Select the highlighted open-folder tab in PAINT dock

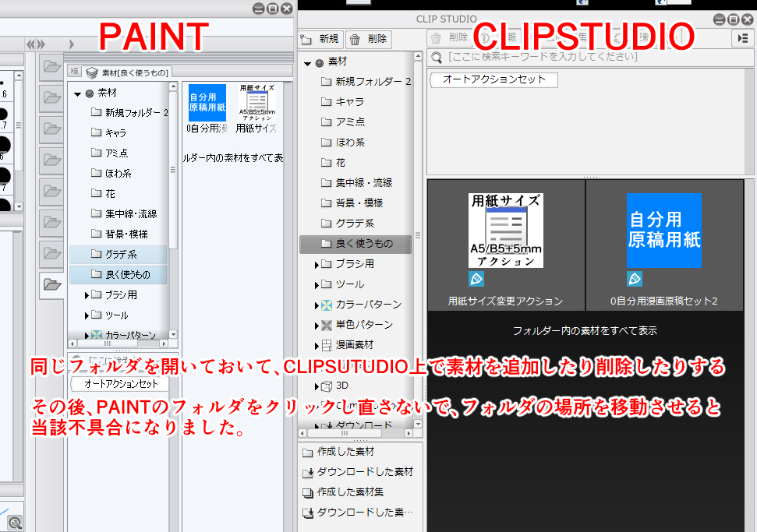point(51,284)
